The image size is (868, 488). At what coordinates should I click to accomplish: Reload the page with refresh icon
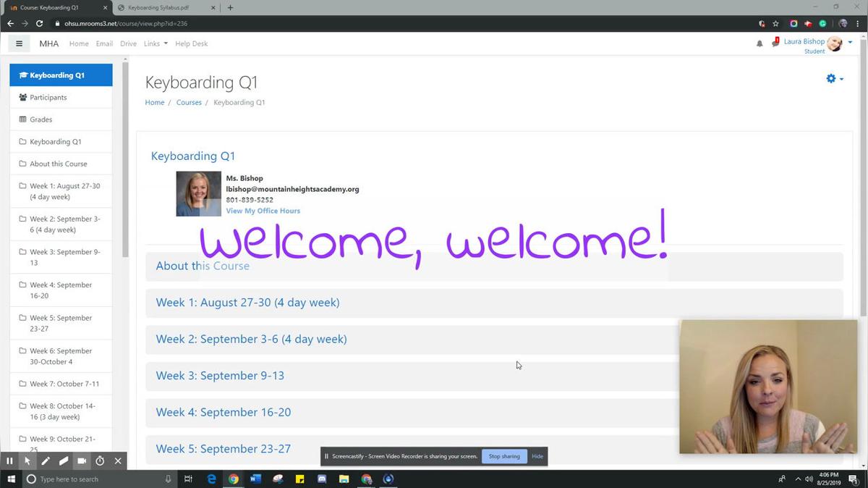tap(39, 23)
